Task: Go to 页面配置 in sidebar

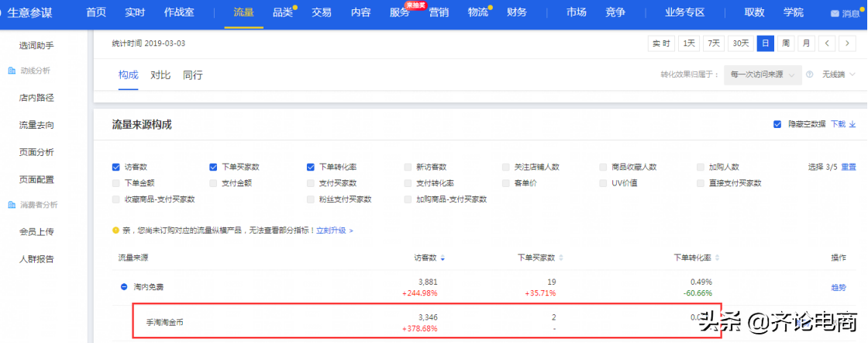Action: point(36,179)
